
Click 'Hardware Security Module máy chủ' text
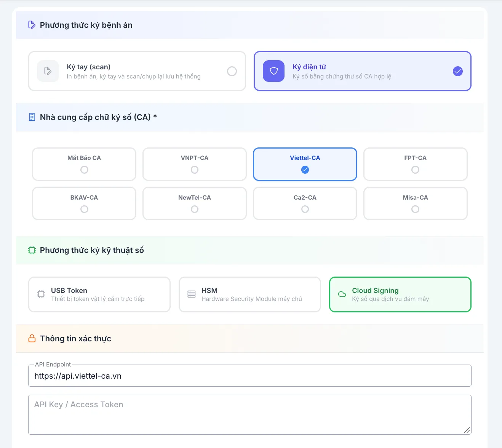[x=252, y=299]
